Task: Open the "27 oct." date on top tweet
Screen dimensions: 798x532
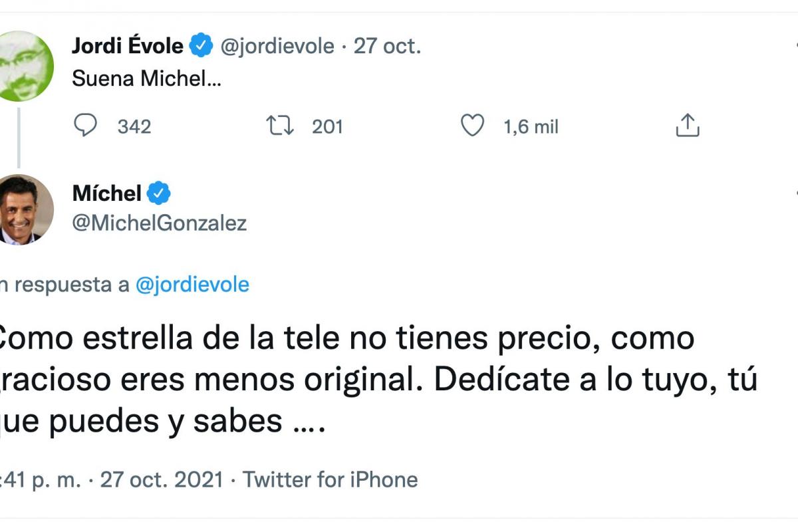Action: coord(387,47)
